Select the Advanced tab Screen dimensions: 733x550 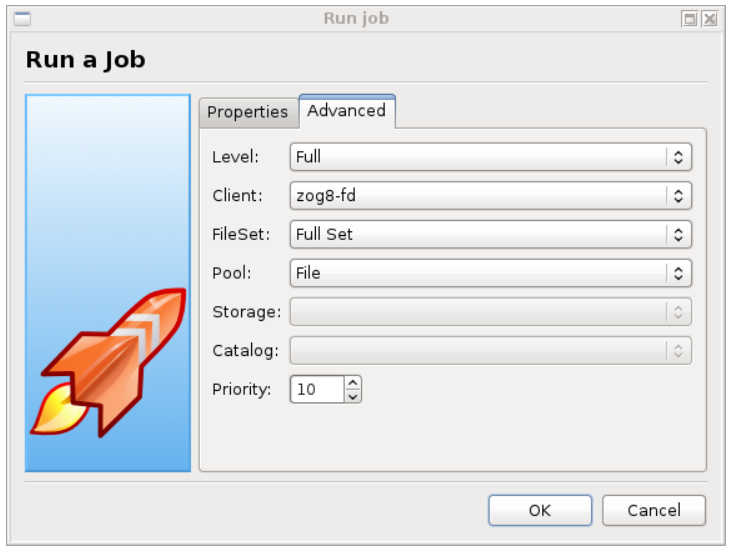point(346,111)
